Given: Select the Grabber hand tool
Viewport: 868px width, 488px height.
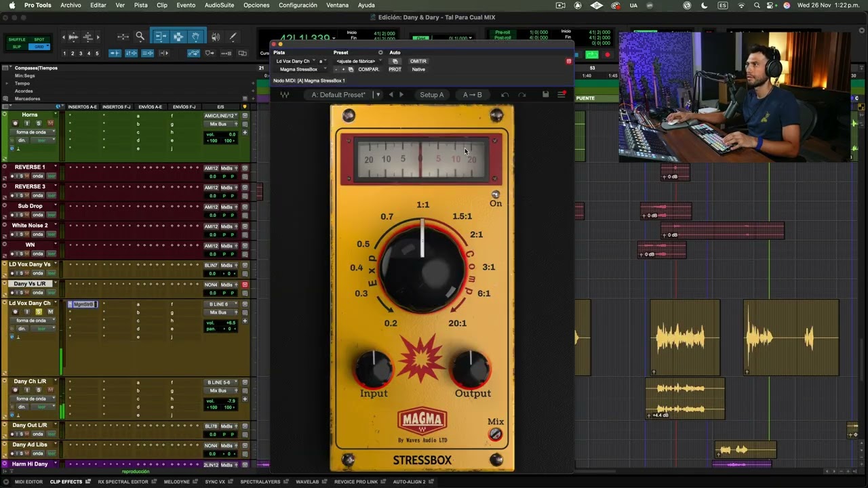Looking at the screenshot, I should click(195, 37).
